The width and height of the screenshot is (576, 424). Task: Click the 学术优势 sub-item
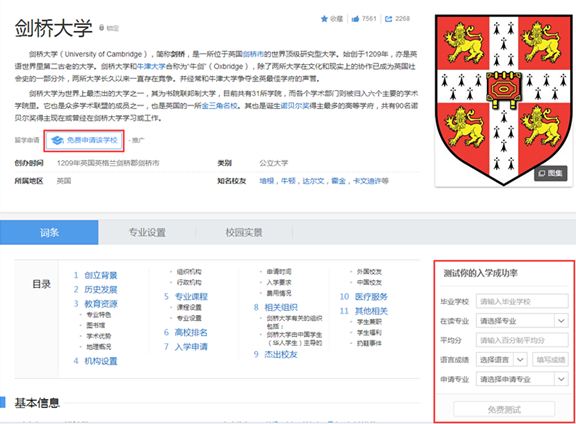(x=98, y=336)
